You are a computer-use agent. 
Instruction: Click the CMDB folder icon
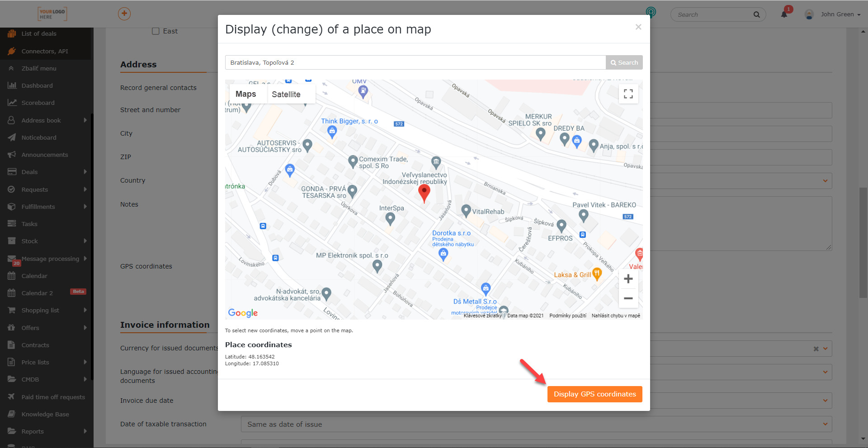click(12, 379)
